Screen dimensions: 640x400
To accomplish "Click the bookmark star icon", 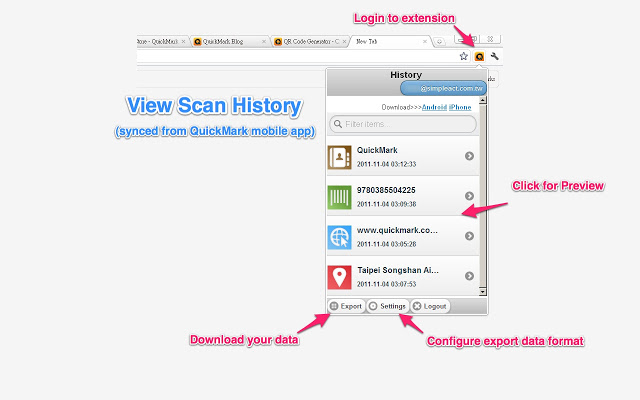I will pos(463,56).
